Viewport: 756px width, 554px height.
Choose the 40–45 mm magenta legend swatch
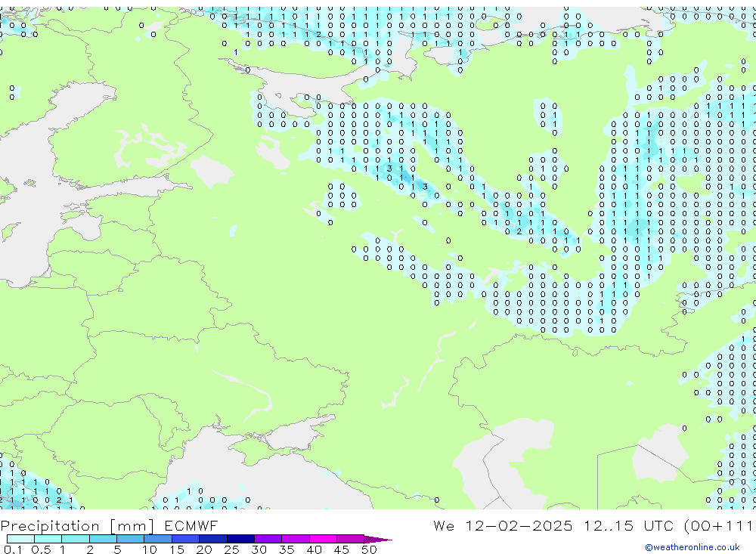pos(323,539)
